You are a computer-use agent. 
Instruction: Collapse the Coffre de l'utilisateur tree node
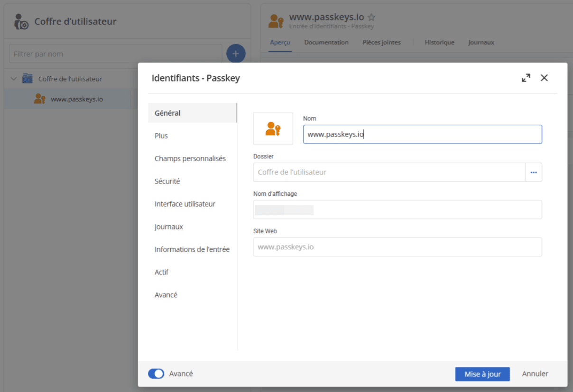click(x=14, y=79)
